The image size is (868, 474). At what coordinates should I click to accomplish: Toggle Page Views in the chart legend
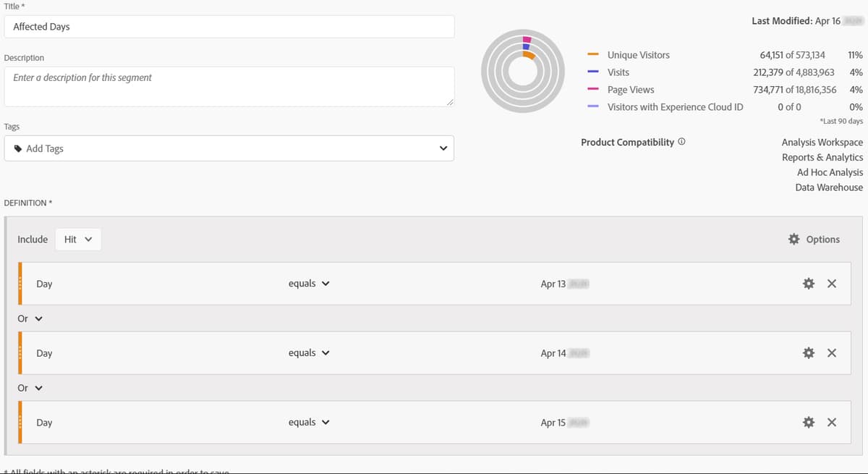pyautogui.click(x=631, y=89)
